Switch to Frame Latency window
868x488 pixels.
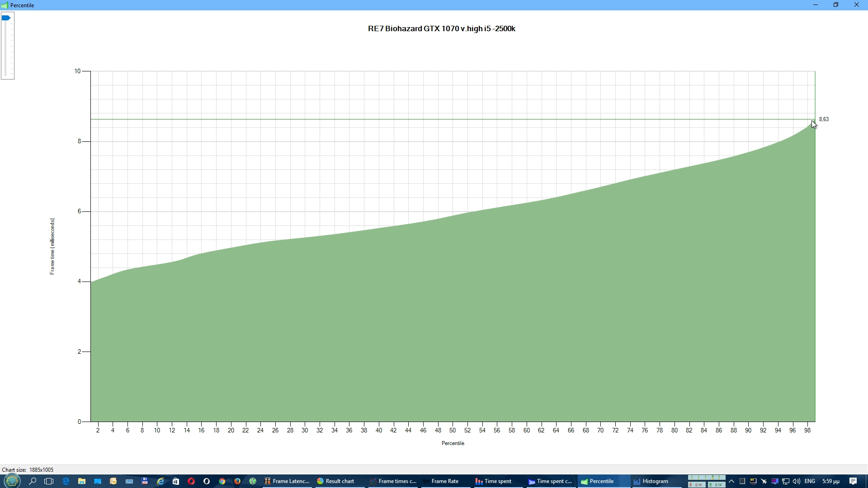pos(287,481)
